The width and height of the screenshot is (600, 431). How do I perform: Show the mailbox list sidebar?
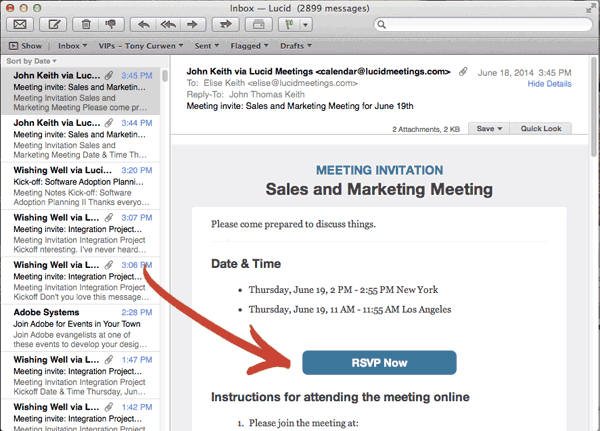25,46
